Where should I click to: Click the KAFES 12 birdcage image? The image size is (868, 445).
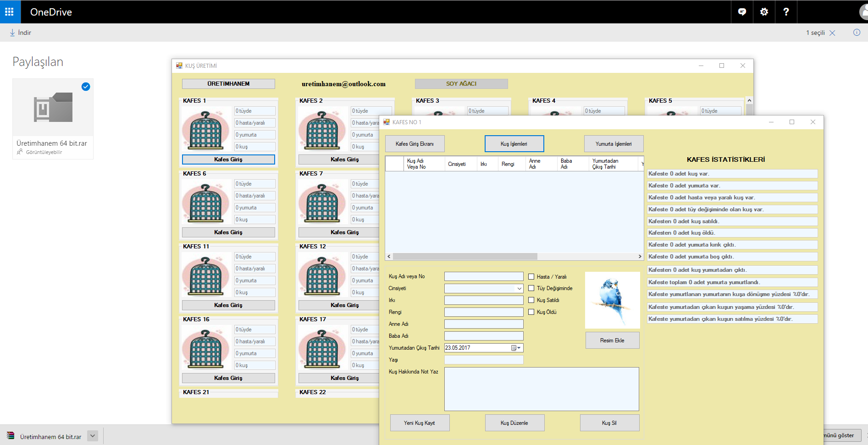322,275
